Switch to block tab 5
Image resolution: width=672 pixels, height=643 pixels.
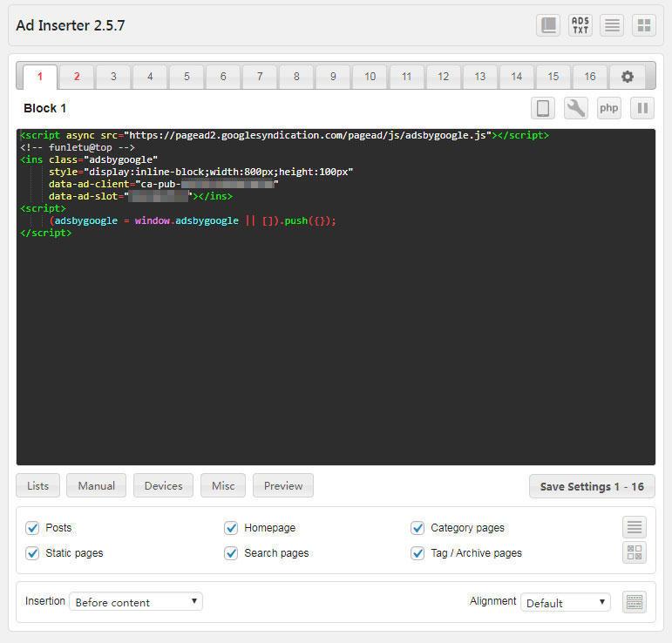[x=187, y=77]
